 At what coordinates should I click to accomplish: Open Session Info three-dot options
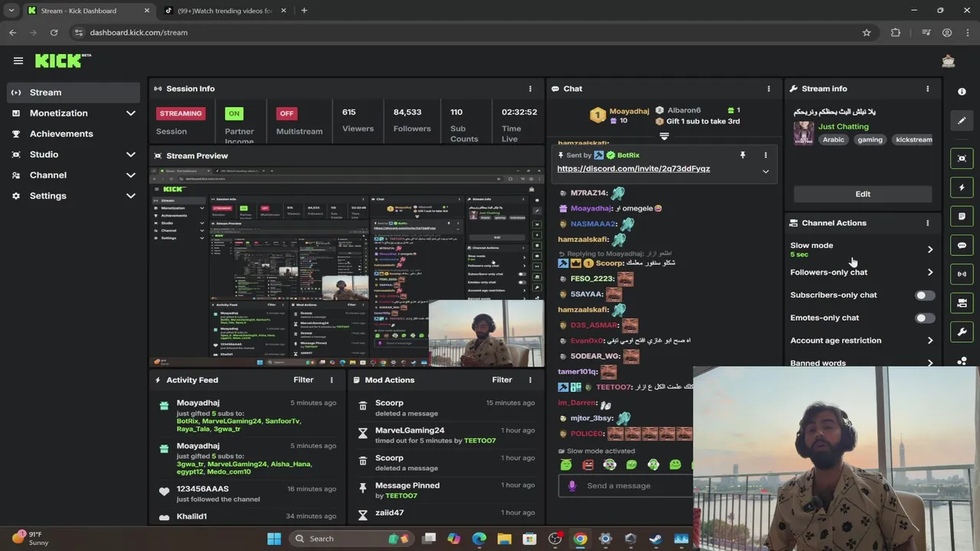(530, 89)
